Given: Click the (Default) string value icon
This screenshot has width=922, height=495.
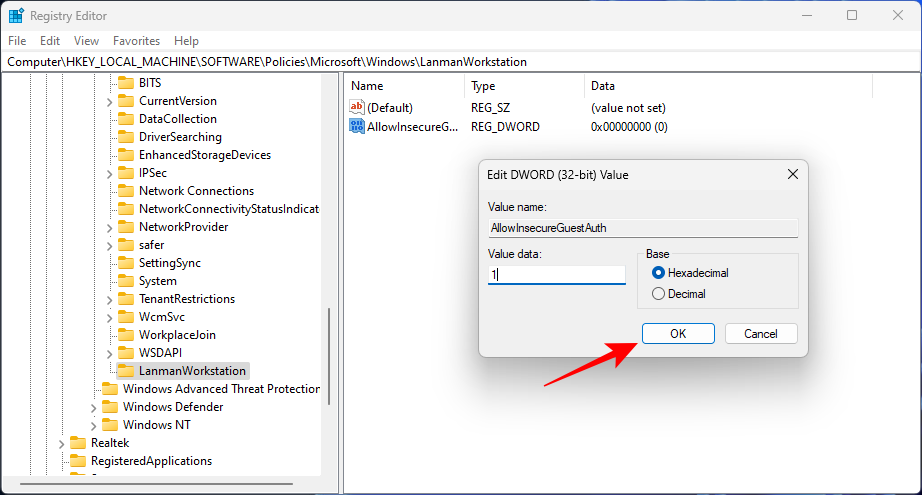Looking at the screenshot, I should [356, 107].
